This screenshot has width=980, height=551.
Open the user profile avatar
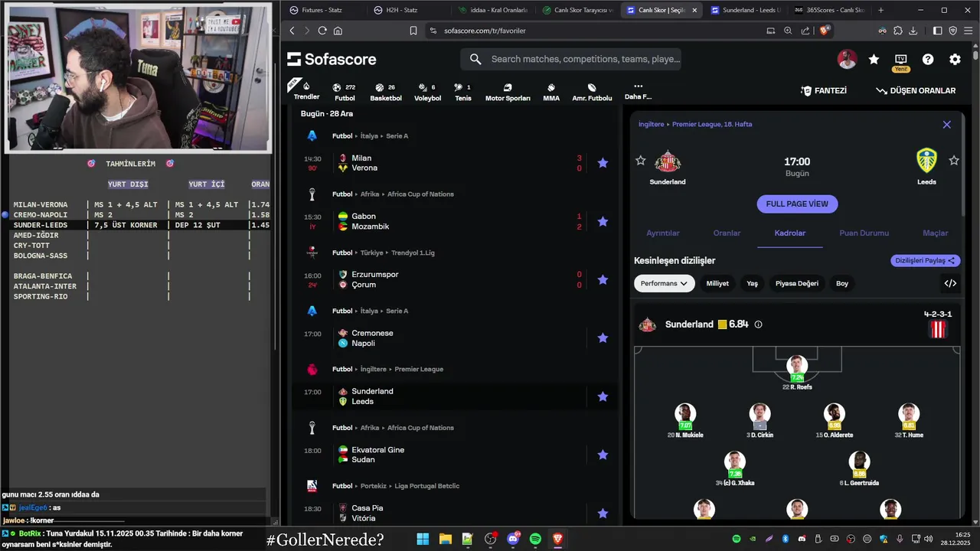[847, 59]
